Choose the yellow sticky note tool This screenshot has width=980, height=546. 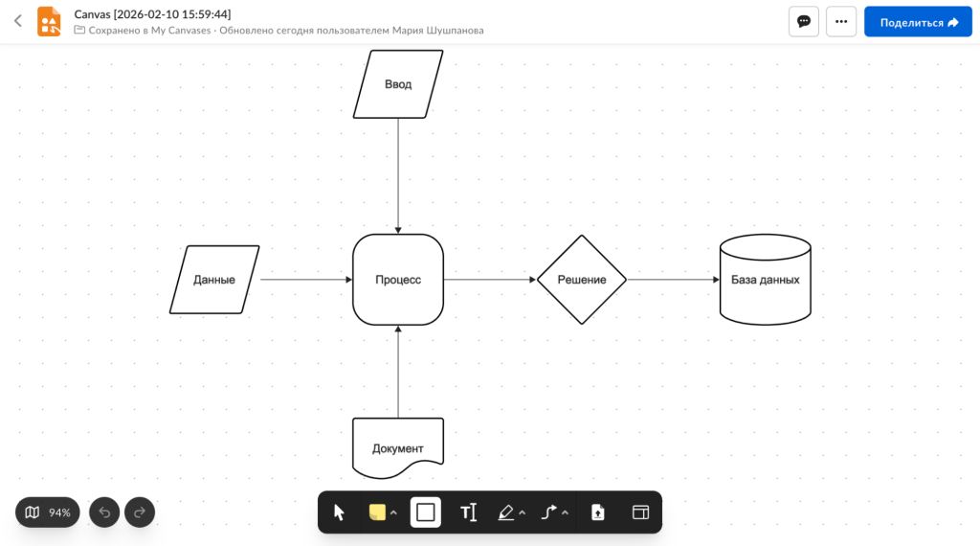tap(377, 512)
